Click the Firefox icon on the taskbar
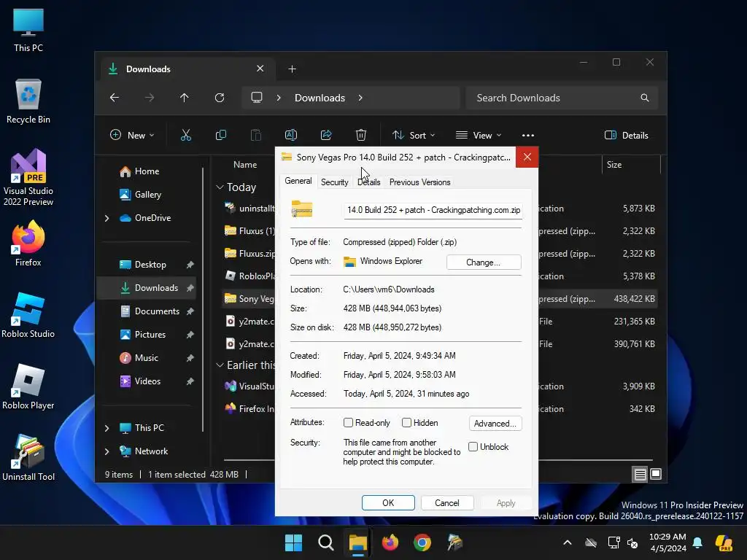The height and width of the screenshot is (560, 747). click(x=390, y=542)
